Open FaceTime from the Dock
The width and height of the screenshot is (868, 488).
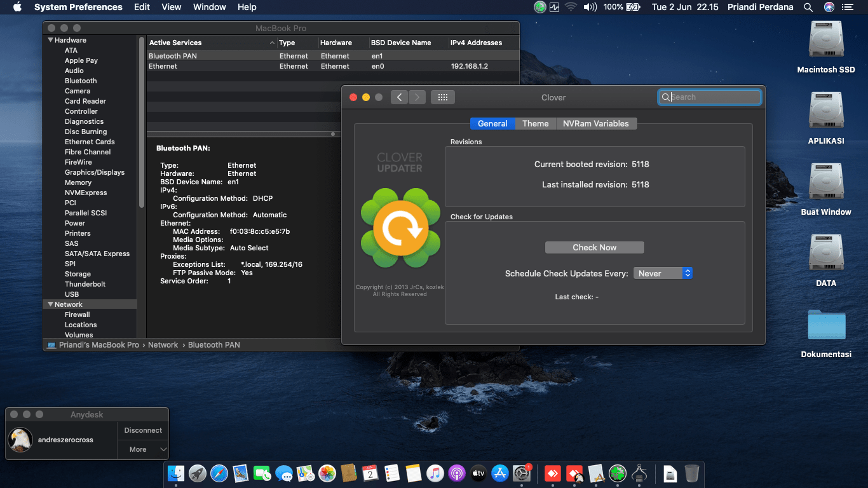(x=262, y=473)
